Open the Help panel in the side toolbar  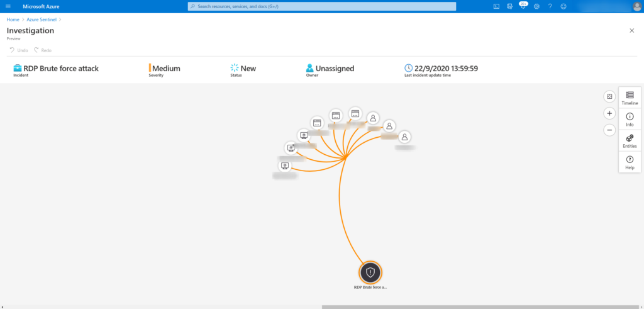[x=630, y=162]
